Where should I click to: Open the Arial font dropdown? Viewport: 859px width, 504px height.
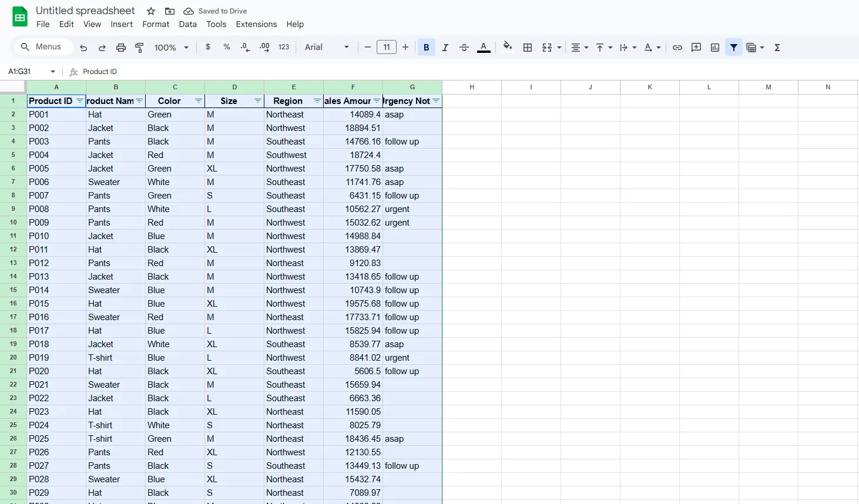coord(327,48)
